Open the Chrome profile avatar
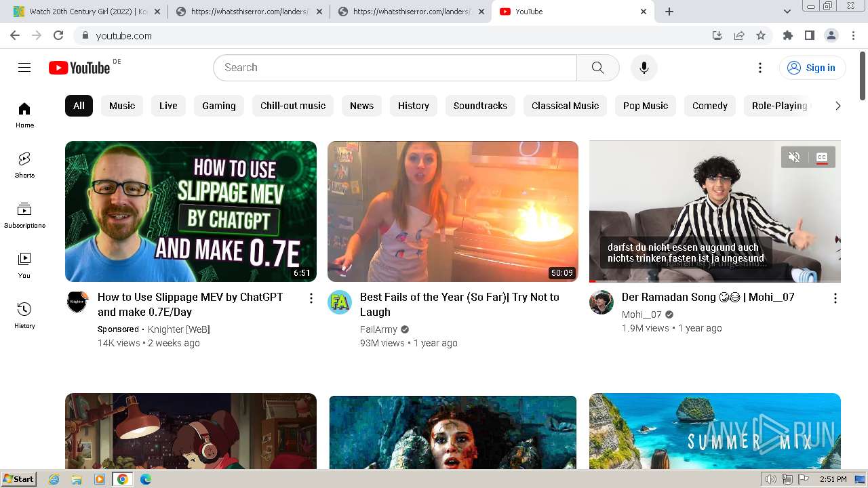This screenshot has height=488, width=868. pyautogui.click(x=831, y=35)
